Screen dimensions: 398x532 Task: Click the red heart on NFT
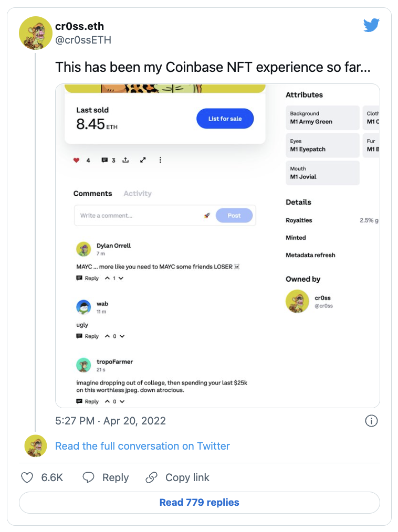point(76,160)
